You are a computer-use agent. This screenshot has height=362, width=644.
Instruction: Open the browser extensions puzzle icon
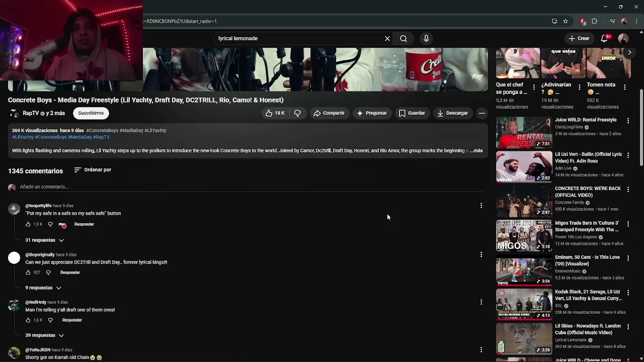(595, 21)
